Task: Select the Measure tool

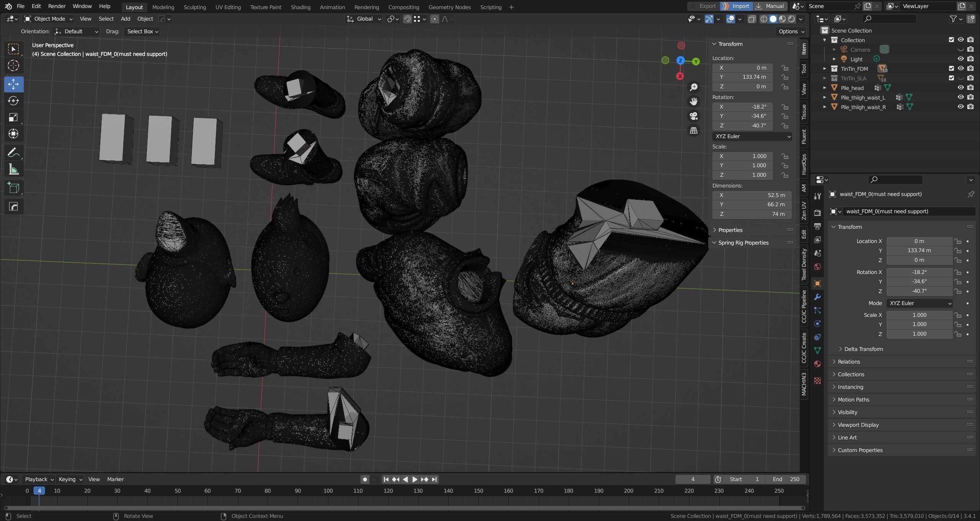Action: (x=13, y=170)
